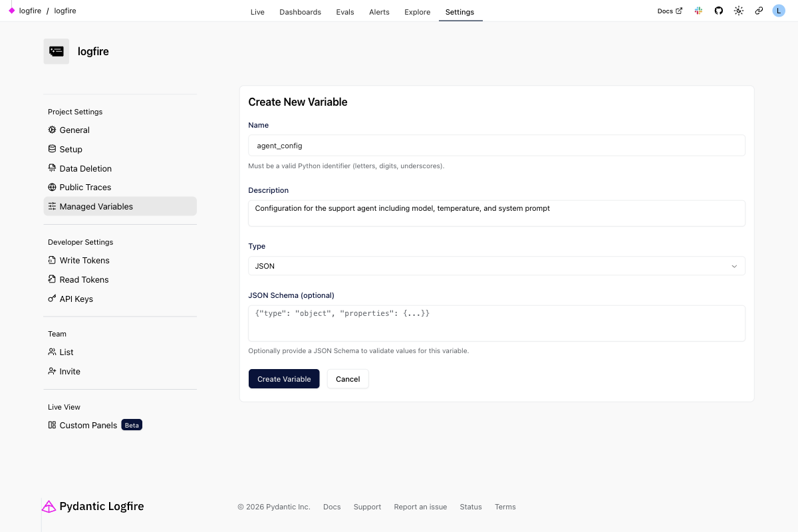The image size is (798, 532).
Task: Open General project settings
Action: (x=74, y=130)
